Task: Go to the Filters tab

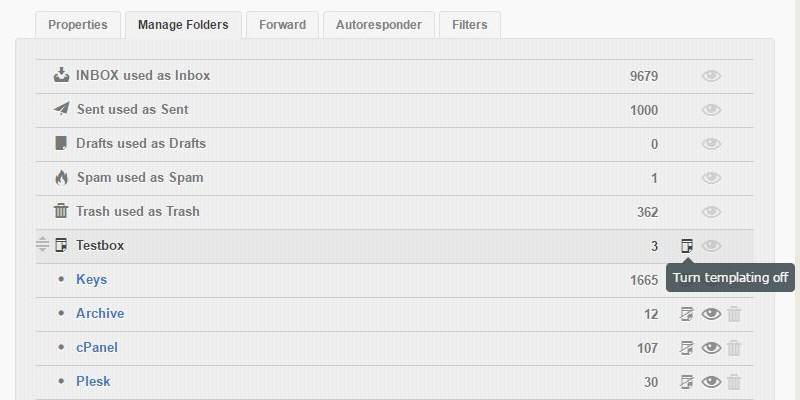Action: 470,24
